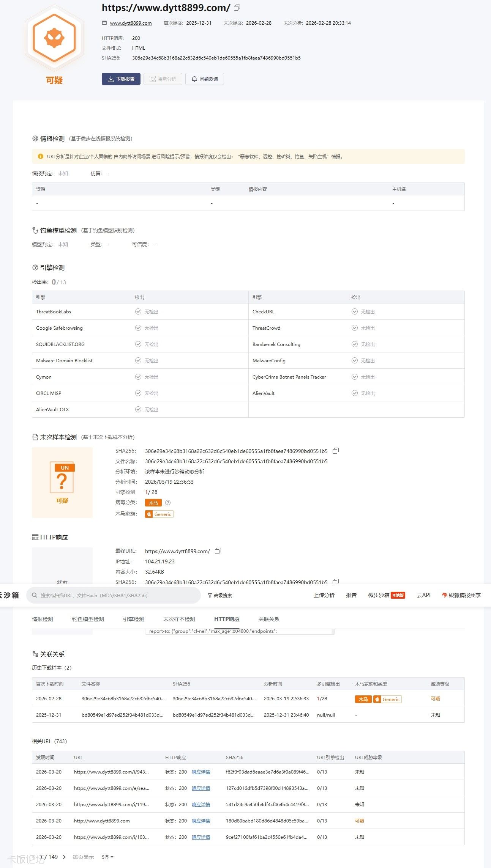
Task: Click the warning icon in the yellow notice
Action: [x=41, y=156]
